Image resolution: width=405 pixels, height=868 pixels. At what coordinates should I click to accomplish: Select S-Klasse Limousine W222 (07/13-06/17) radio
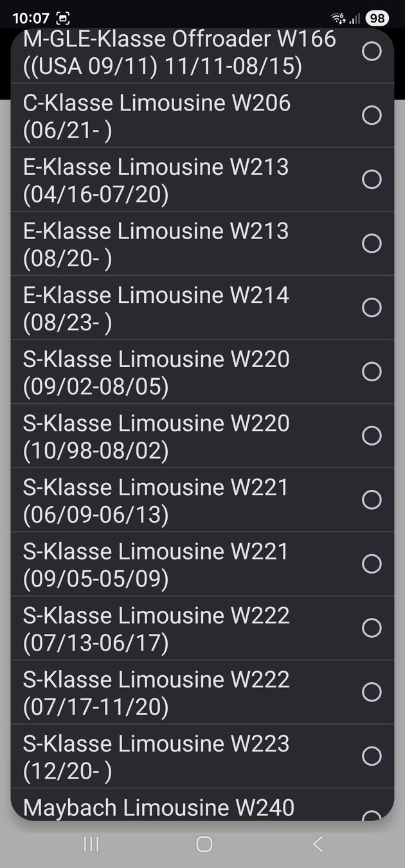(x=372, y=628)
